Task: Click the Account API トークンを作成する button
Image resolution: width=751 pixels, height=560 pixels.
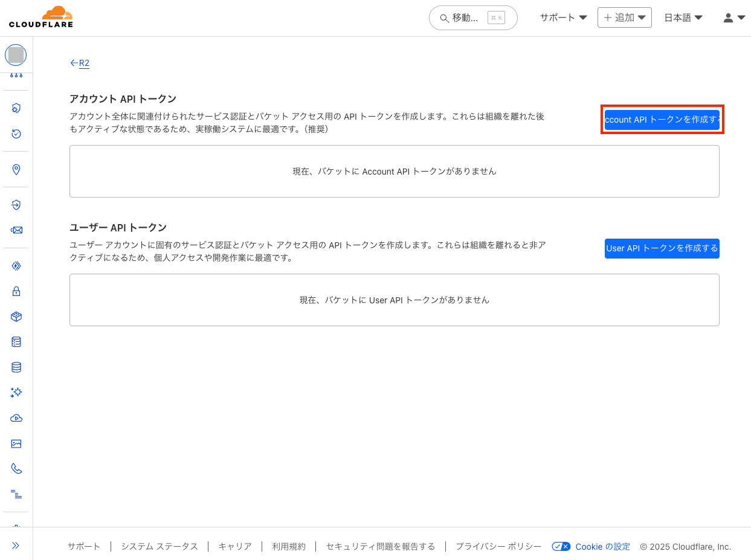Action: 662,120
